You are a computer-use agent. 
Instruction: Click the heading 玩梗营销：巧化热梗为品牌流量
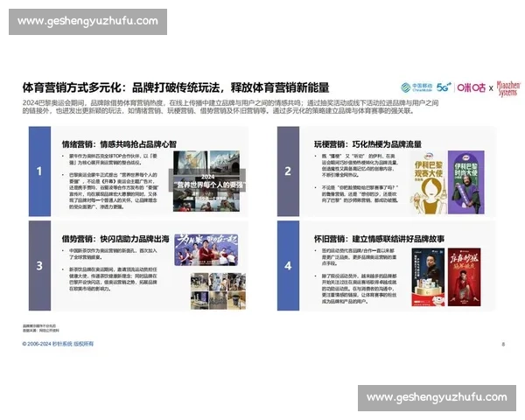pos(367,144)
